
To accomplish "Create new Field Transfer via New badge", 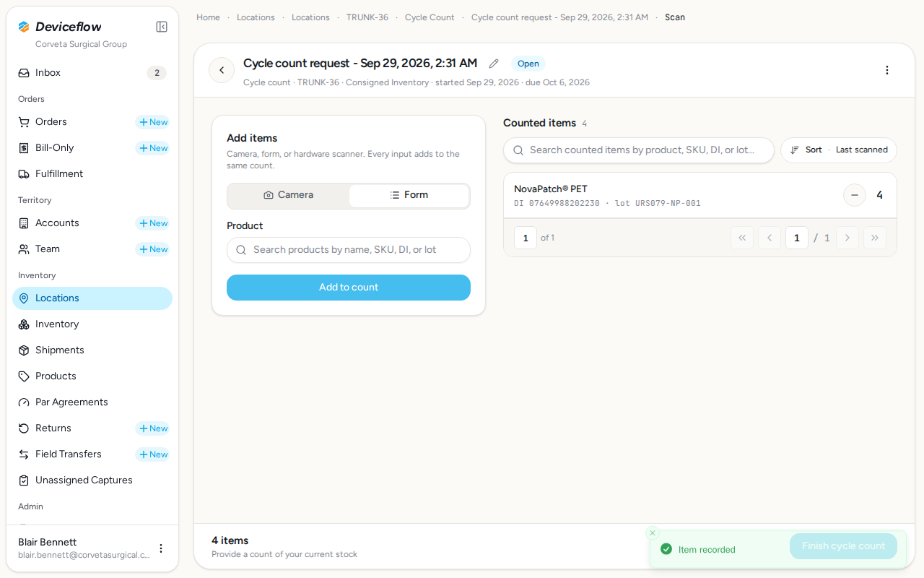I will tap(153, 454).
